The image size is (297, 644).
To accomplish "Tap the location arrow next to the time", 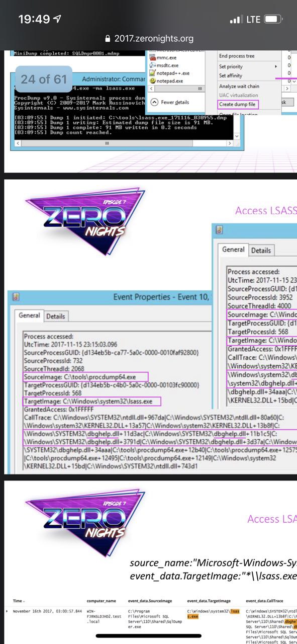I will [57, 19].
